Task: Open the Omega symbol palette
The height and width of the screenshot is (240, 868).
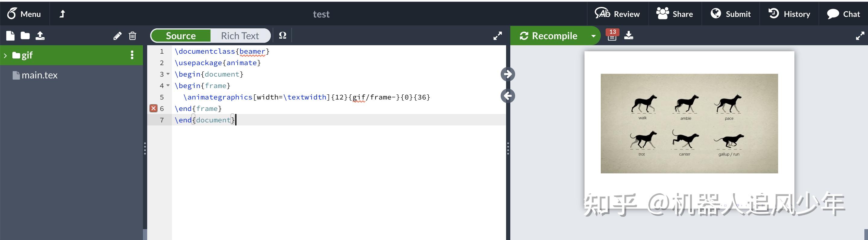Action: [283, 35]
